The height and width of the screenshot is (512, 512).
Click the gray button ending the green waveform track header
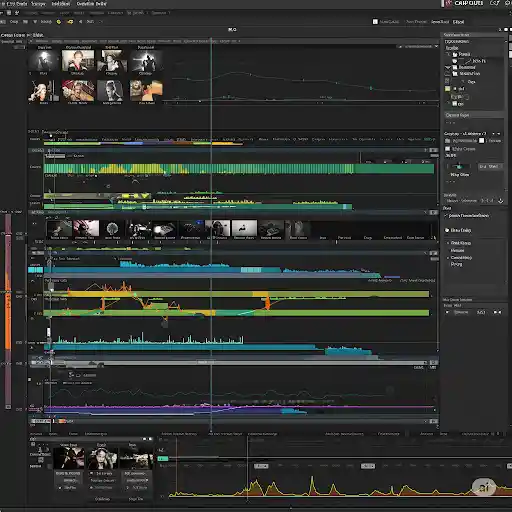(433, 150)
